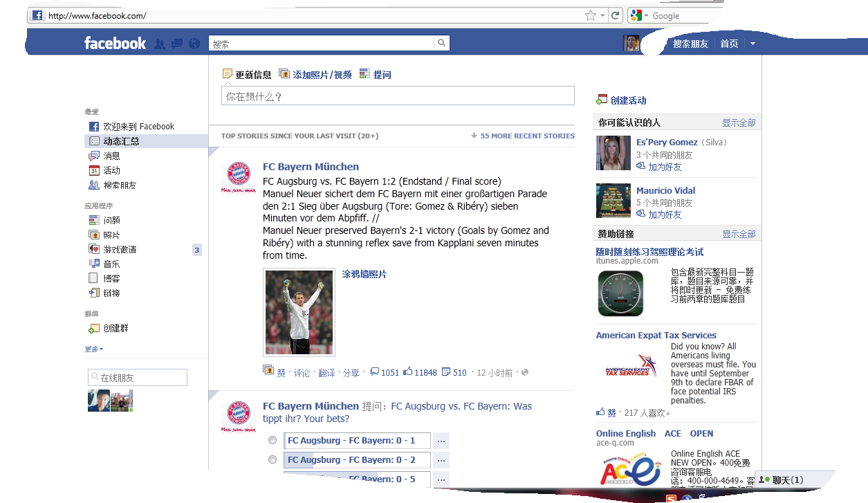Click the 在线朋友 search field
Image resolution: width=868 pixels, height=503 pixels.
point(138,377)
